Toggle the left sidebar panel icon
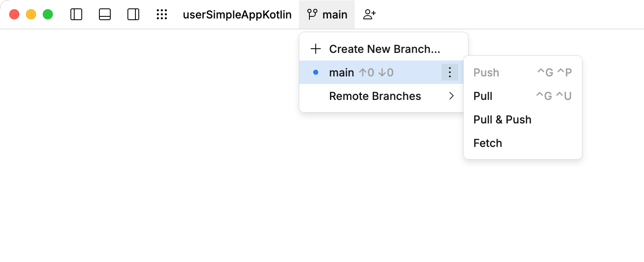The image size is (644, 262). 76,14
